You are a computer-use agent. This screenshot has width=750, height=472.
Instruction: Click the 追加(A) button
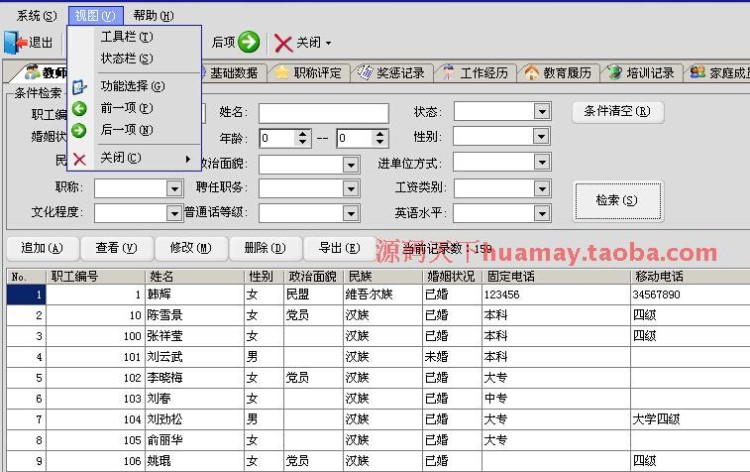(x=42, y=248)
